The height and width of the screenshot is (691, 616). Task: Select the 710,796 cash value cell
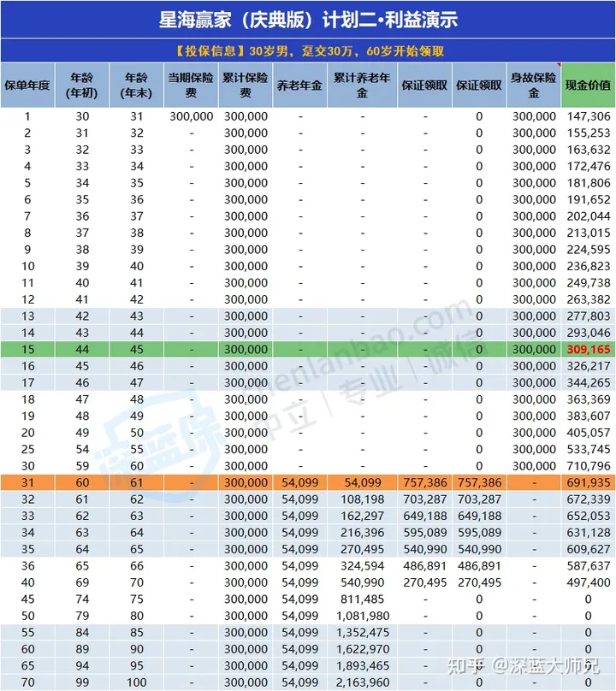[x=589, y=466]
